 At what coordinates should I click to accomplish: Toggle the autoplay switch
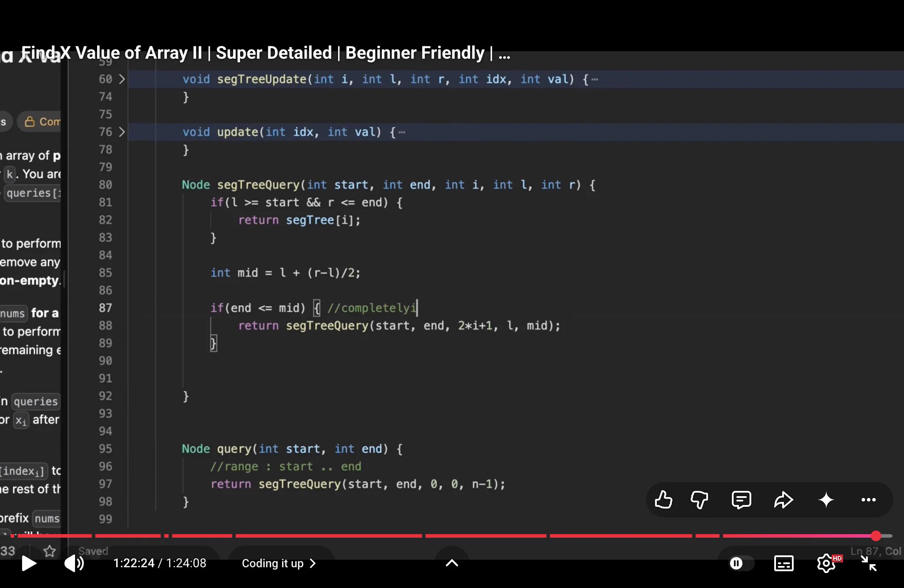click(x=741, y=563)
